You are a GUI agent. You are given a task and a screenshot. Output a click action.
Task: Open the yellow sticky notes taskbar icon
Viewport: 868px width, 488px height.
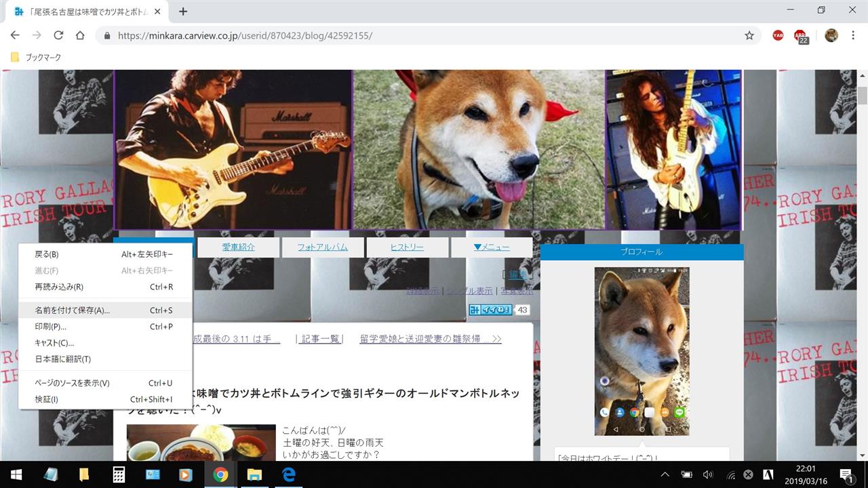coord(84,474)
